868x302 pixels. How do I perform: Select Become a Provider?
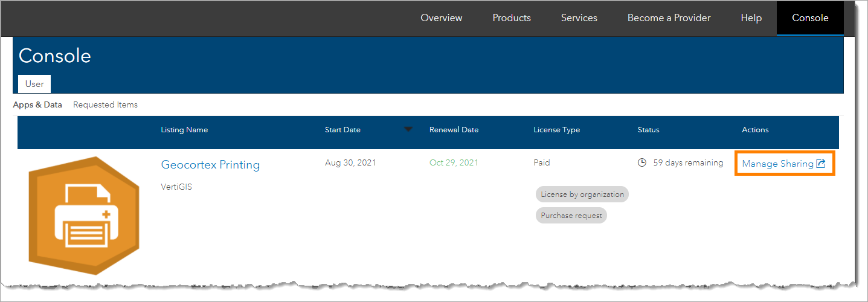click(669, 18)
